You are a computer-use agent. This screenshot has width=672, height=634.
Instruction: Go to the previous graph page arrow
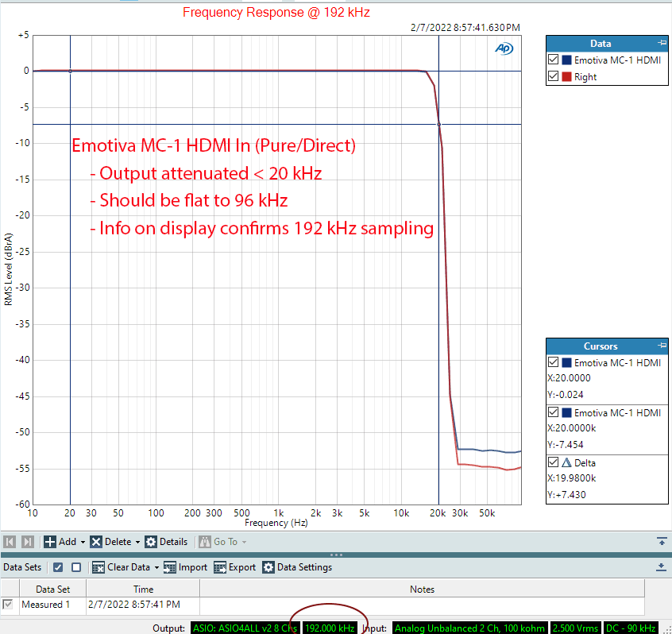click(x=10, y=542)
